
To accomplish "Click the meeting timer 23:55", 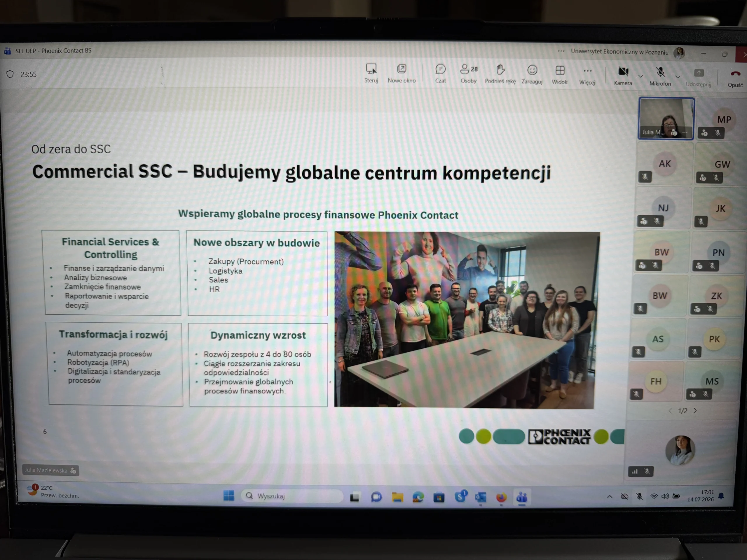I will tap(28, 74).
